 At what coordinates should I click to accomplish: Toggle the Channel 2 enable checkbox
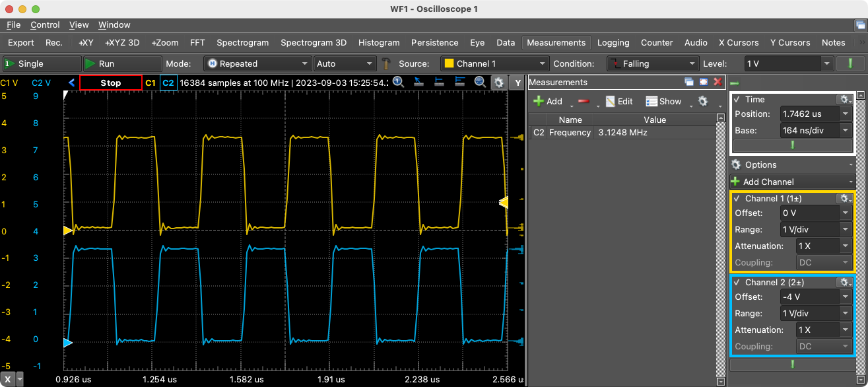point(737,282)
